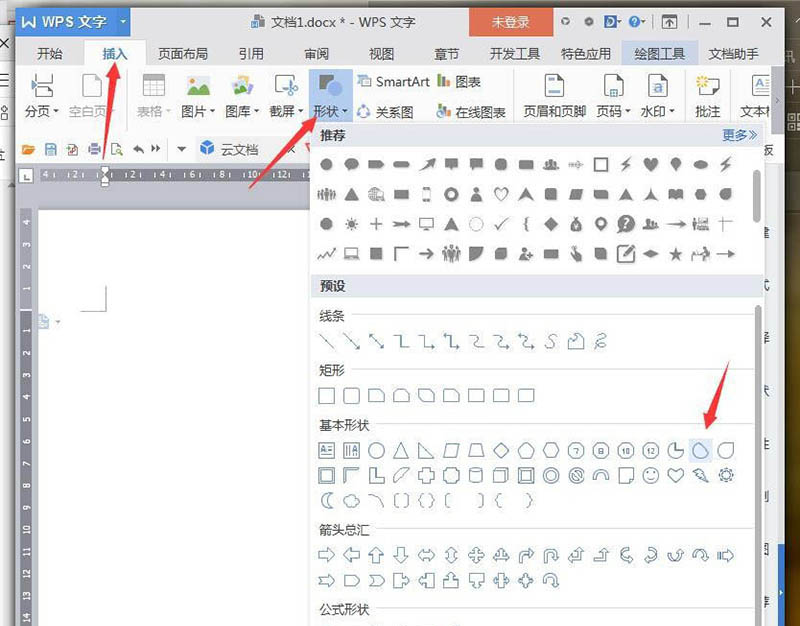Open the 文档助手 tab

tap(733, 54)
